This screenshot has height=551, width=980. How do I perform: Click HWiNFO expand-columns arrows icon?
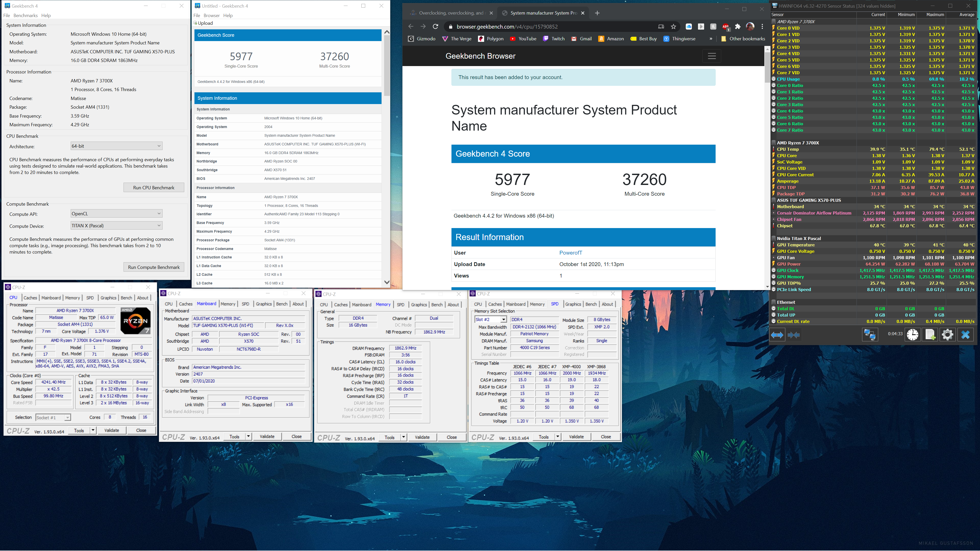pos(777,335)
